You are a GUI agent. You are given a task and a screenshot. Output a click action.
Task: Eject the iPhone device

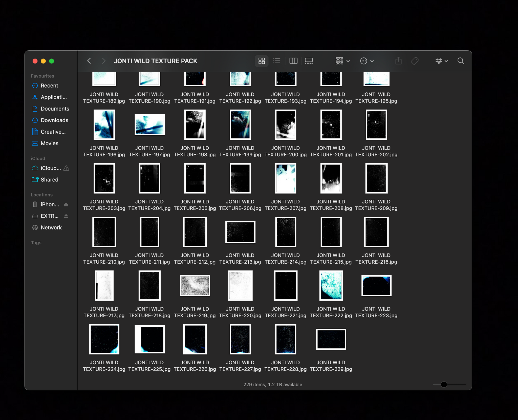click(x=66, y=204)
